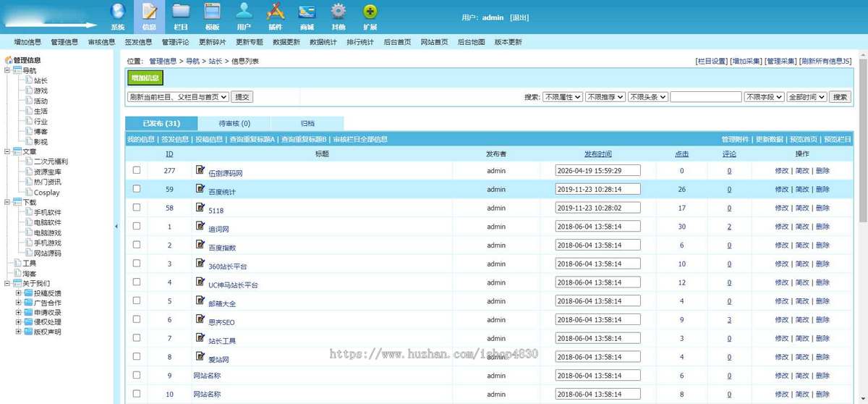Screen dimensions: 868x404
Task: Open the 商城 card icon in top bar
Action: (307, 12)
